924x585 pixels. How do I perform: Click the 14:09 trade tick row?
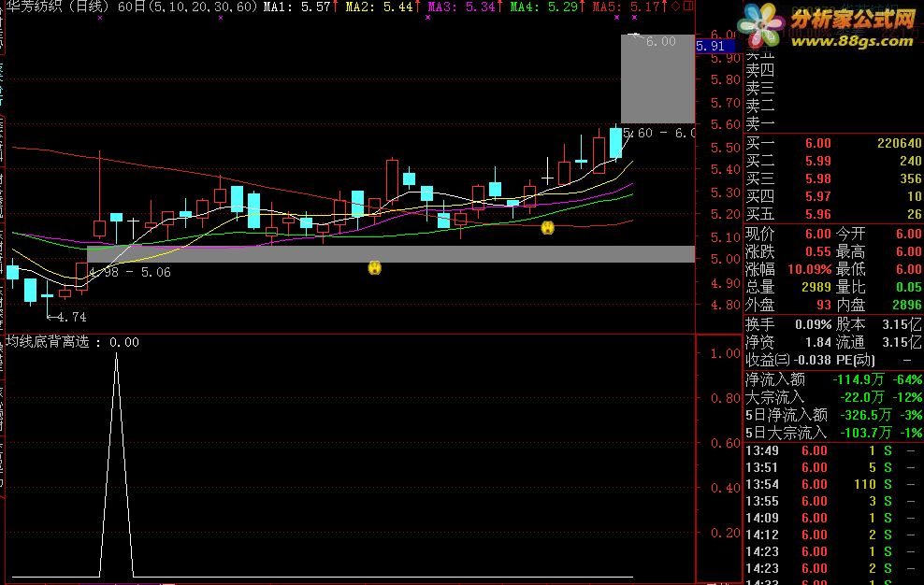coord(832,518)
